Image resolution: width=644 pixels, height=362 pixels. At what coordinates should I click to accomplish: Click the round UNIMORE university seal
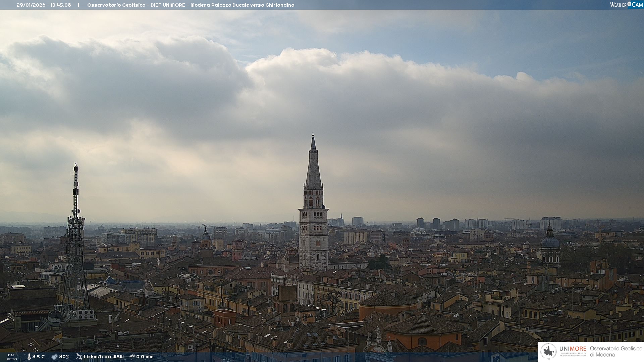(548, 352)
